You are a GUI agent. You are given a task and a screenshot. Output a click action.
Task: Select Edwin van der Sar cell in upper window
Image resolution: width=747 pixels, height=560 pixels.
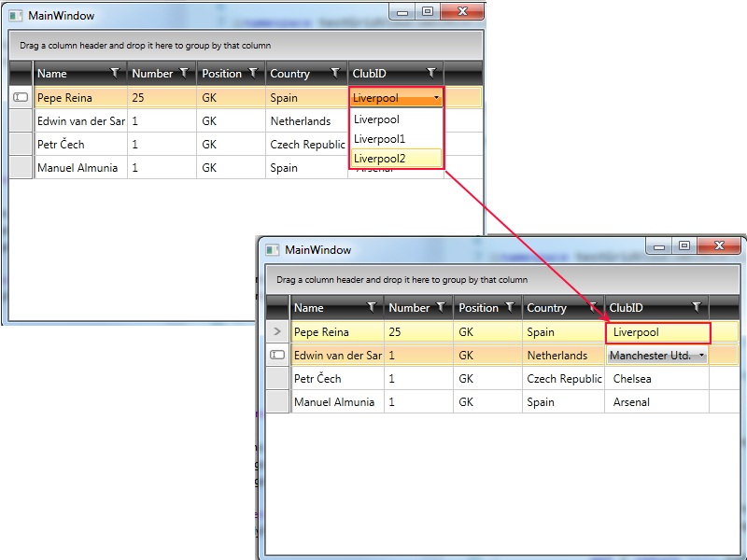point(81,121)
